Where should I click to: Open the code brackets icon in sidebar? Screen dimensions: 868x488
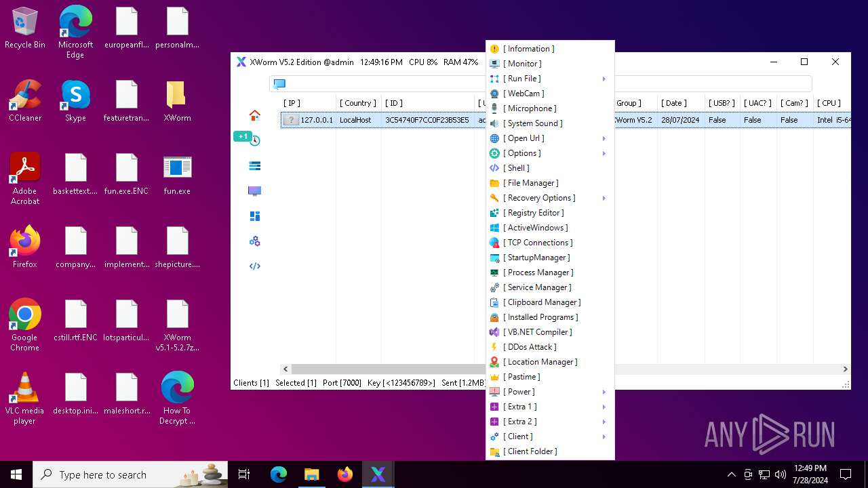point(255,266)
